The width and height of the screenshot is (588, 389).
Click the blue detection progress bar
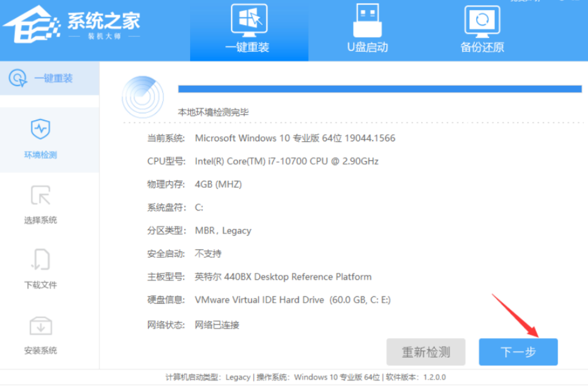379,89
